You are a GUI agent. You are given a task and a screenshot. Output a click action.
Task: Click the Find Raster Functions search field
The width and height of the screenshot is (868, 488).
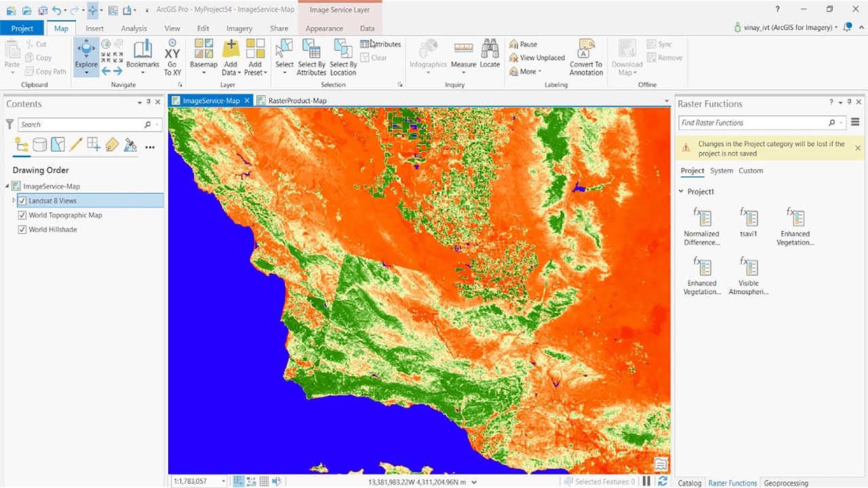[x=762, y=123]
